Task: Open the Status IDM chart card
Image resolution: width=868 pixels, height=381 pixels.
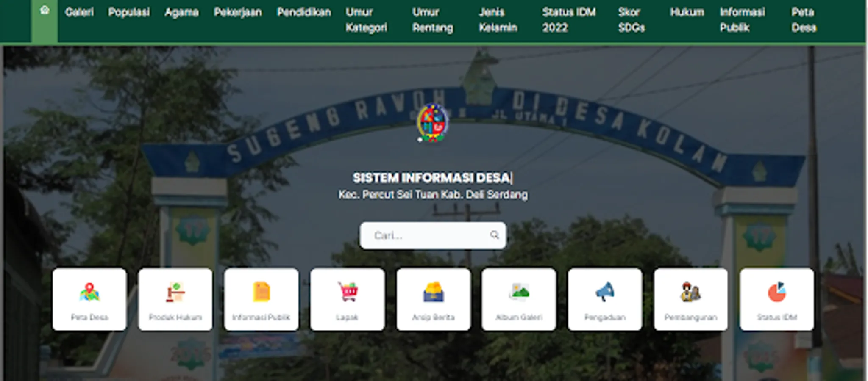Action: click(x=777, y=299)
